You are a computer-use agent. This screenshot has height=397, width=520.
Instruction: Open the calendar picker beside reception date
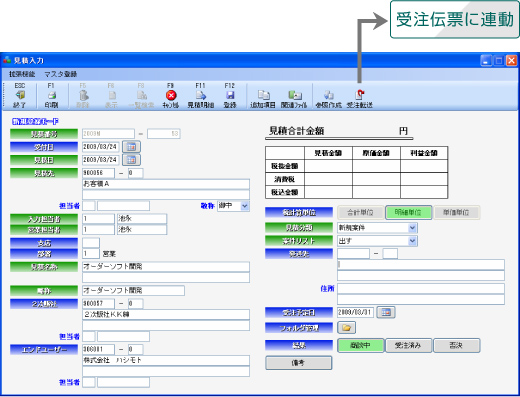(x=131, y=147)
